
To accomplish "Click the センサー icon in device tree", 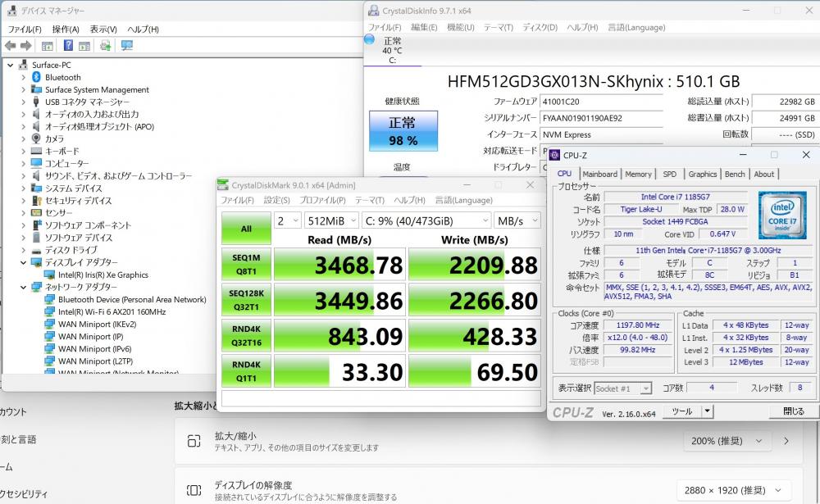I will (36, 213).
